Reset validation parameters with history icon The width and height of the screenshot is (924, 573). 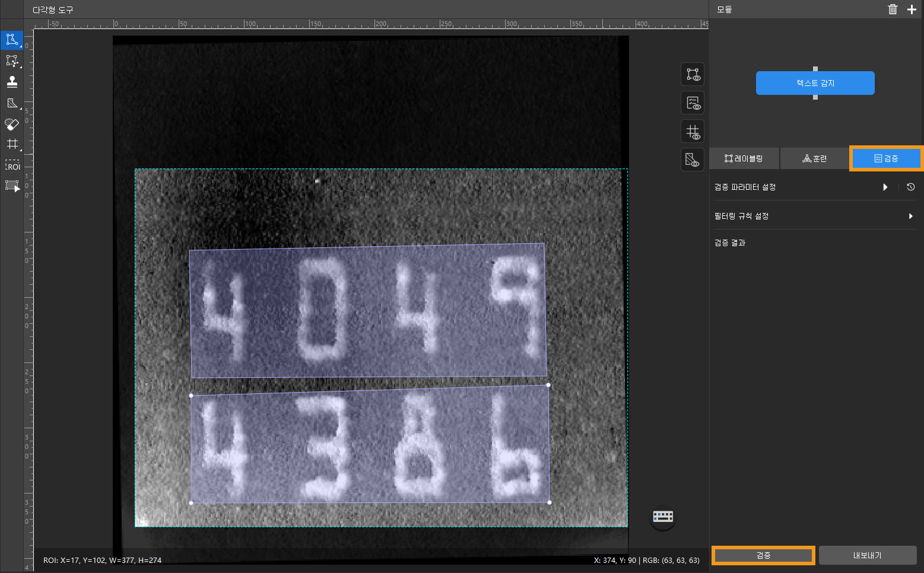point(911,187)
